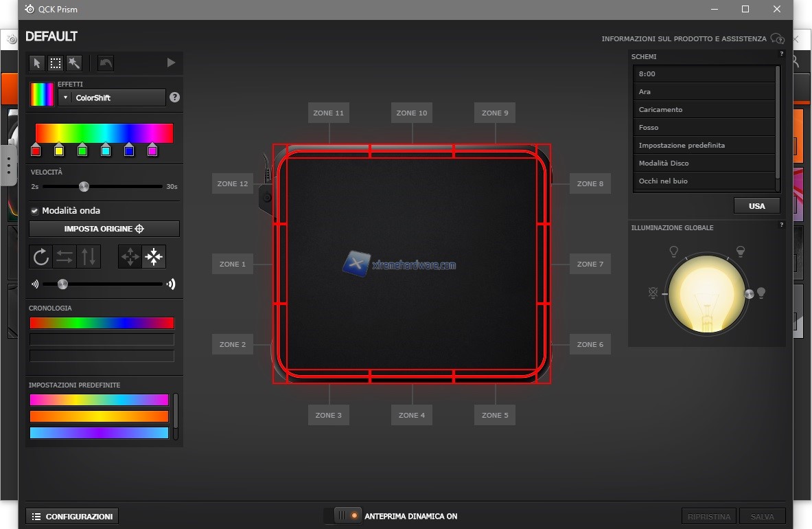812x529 pixels.
Task: Click the yellow gradient color stop
Action: coord(59,150)
